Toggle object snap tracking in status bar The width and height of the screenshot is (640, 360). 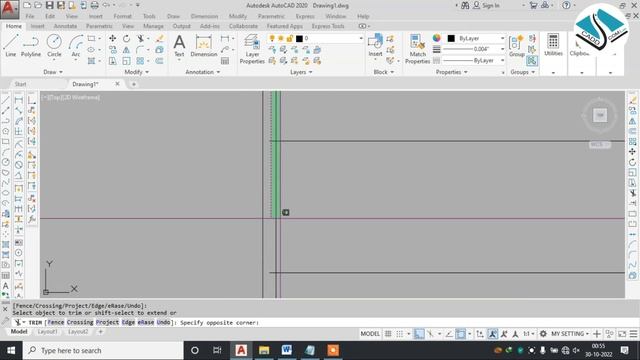point(449,334)
